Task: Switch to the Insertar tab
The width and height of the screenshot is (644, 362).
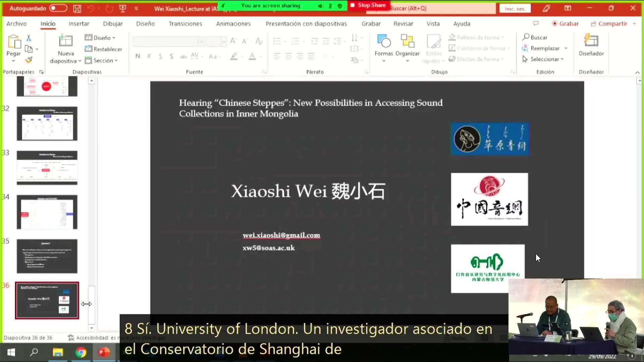Action: tap(79, 24)
